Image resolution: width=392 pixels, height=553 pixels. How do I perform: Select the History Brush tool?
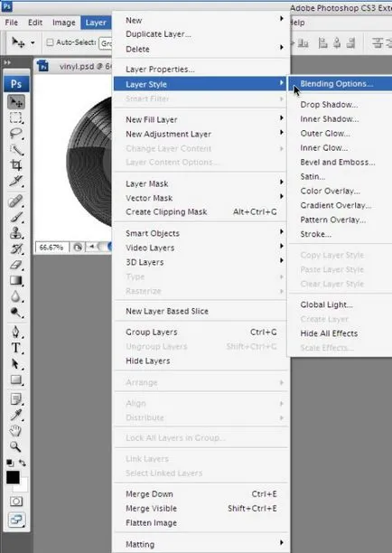[x=16, y=249]
